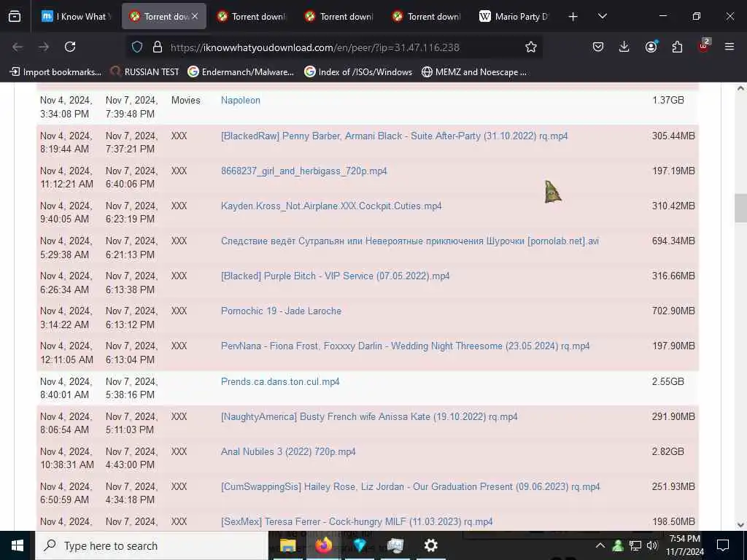Close the active Torrent download tab

(x=195, y=17)
